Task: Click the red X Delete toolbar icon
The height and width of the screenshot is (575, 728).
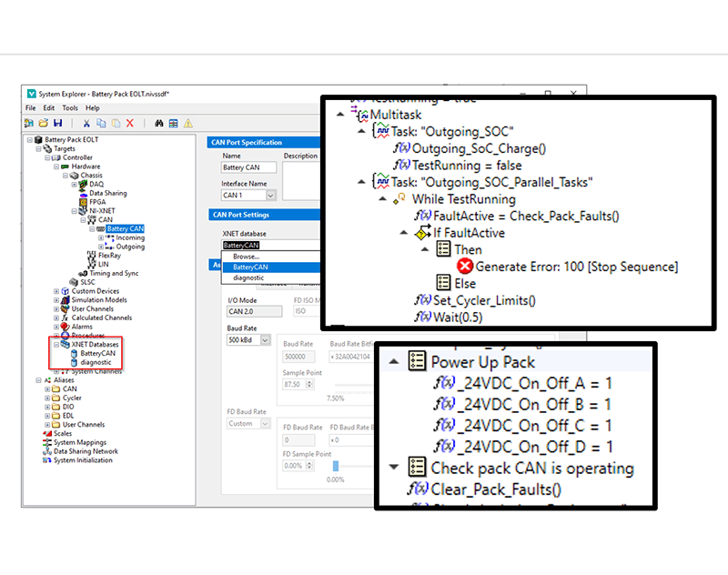Action: click(x=130, y=123)
